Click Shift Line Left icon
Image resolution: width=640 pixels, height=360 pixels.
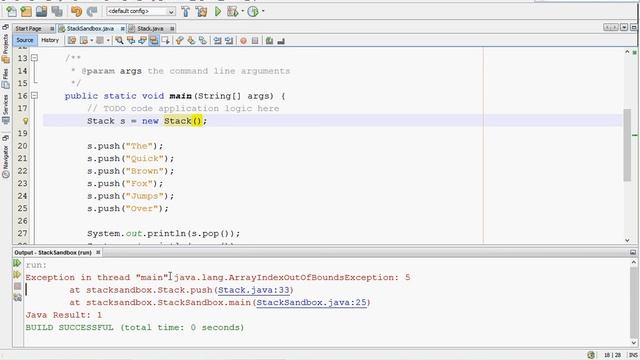click(217, 40)
